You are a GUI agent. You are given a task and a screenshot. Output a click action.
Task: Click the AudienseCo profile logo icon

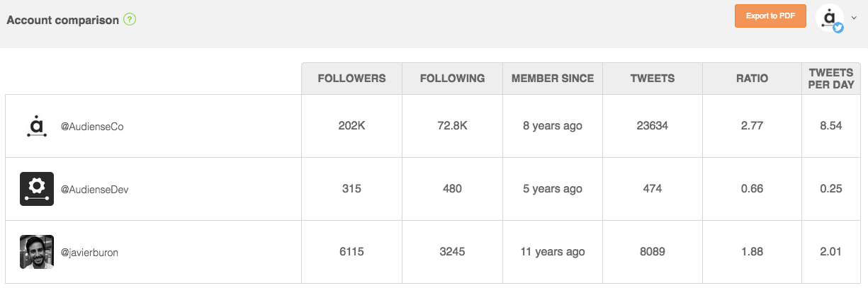(x=37, y=126)
